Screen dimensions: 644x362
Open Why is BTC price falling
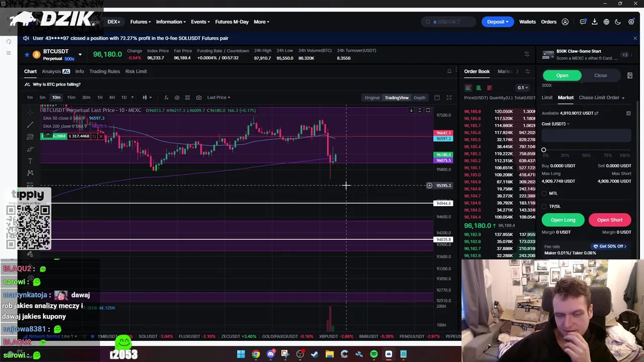56,84
